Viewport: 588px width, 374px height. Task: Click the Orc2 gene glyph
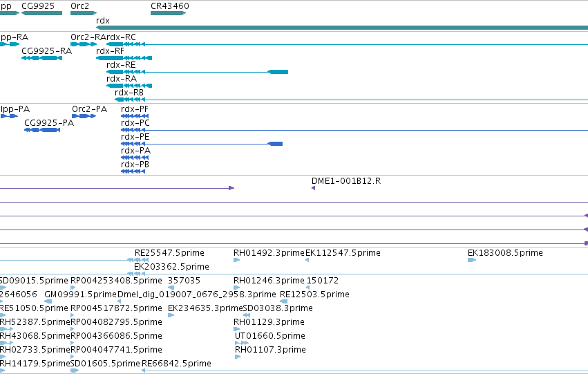(x=84, y=13)
